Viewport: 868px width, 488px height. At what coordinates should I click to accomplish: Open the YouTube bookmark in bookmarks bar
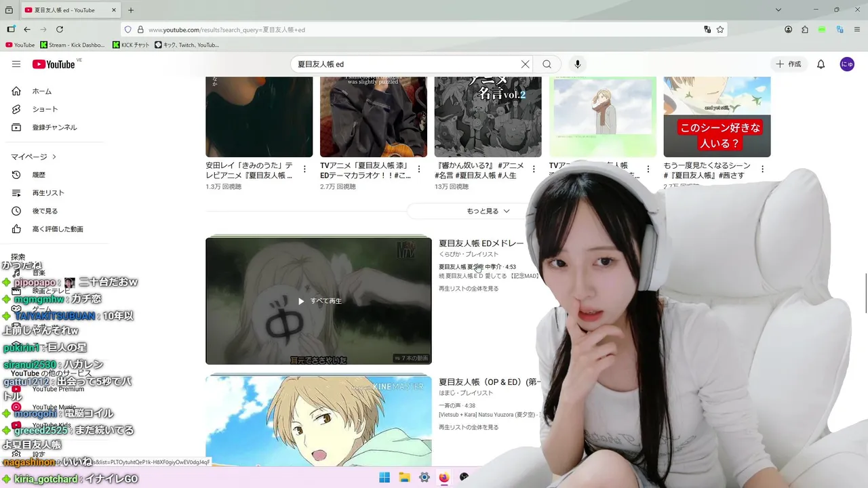pos(20,45)
